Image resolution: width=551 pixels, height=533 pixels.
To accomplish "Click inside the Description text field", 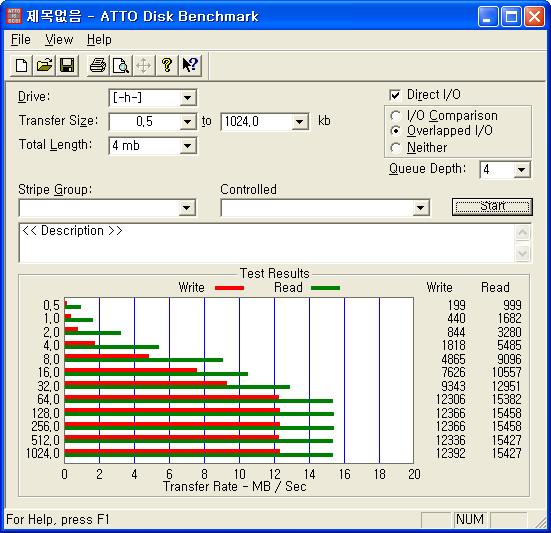I will pyautogui.click(x=267, y=243).
